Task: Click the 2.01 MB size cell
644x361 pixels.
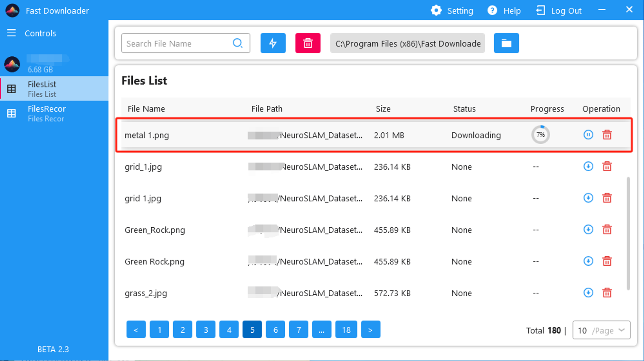Action: click(389, 135)
